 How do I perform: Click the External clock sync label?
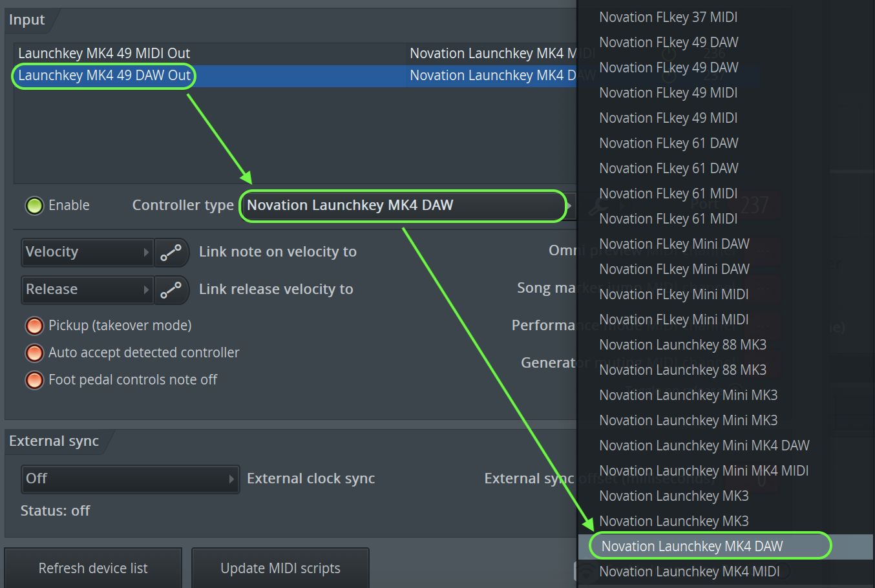(311, 479)
